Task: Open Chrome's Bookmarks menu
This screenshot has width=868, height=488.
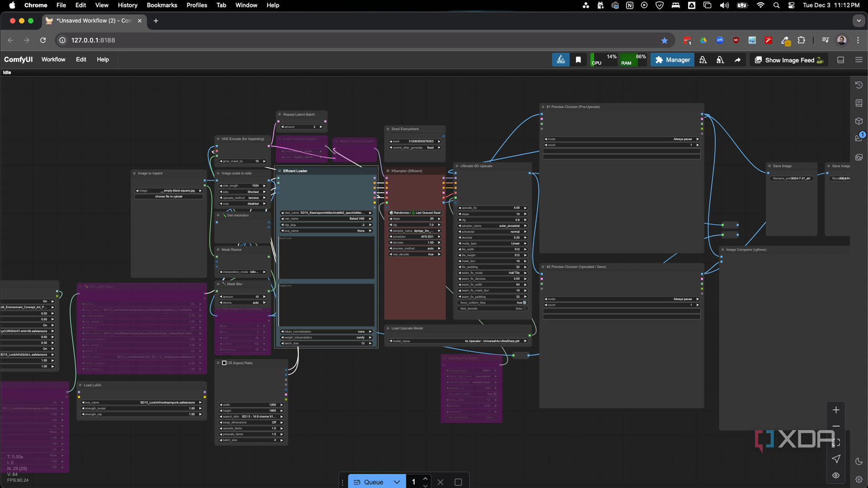Action: (x=162, y=5)
